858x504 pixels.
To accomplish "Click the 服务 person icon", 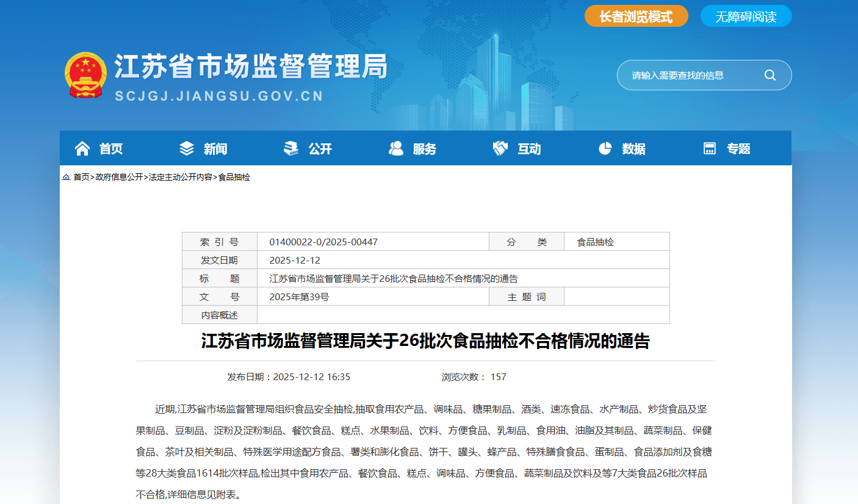I will click(396, 148).
